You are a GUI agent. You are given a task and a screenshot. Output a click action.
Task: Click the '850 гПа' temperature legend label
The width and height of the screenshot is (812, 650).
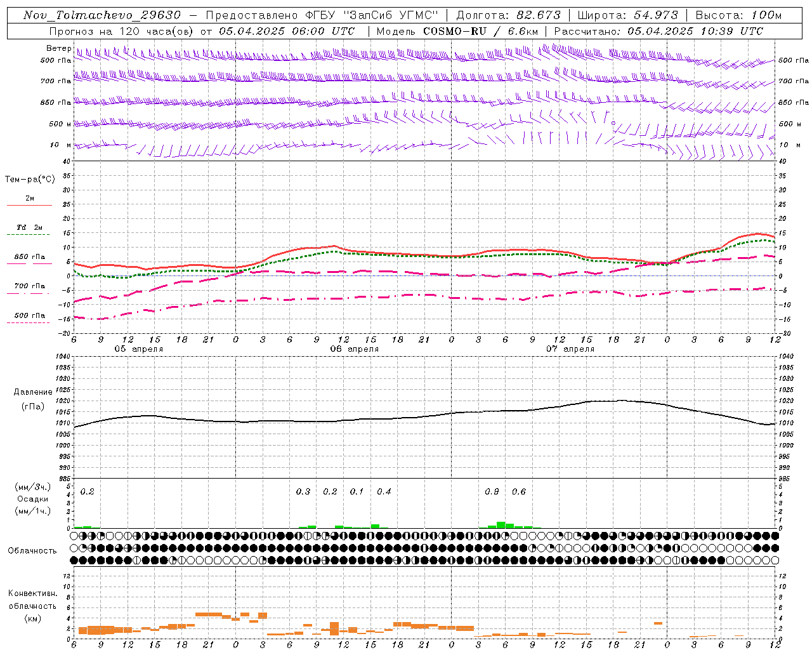(30, 257)
